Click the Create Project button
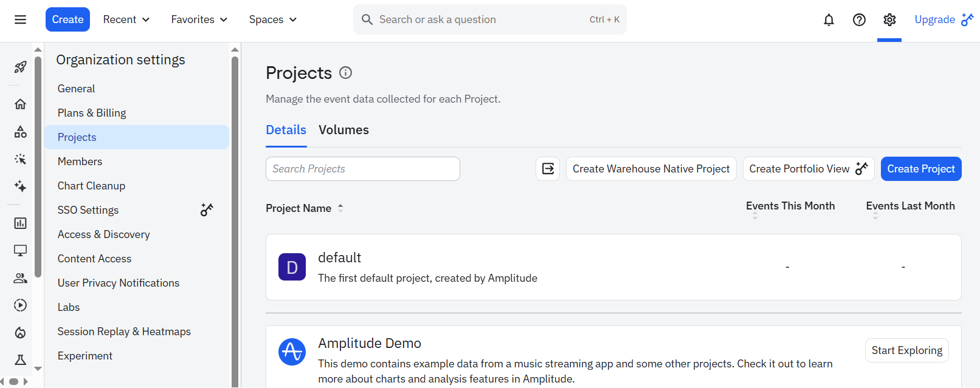 pos(920,169)
